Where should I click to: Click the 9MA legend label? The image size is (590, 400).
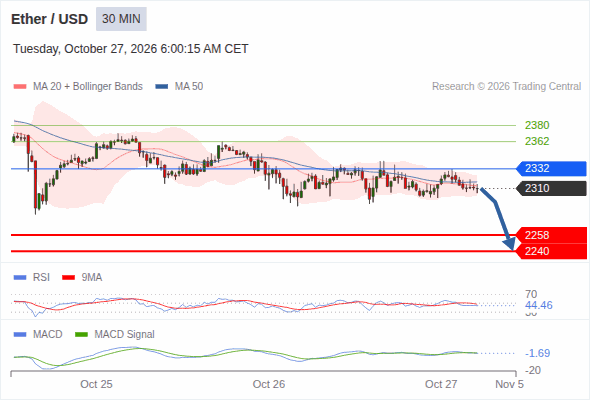tap(92, 278)
